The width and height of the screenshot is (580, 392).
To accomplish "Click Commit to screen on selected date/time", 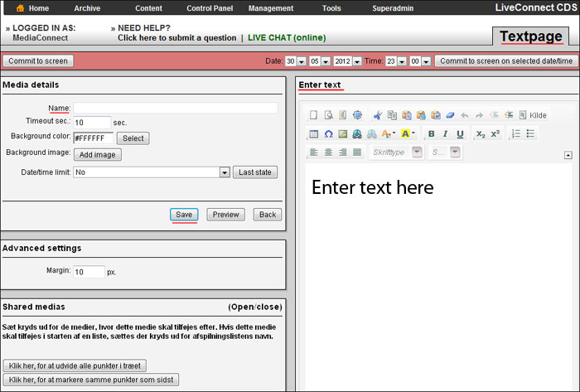I will [506, 61].
